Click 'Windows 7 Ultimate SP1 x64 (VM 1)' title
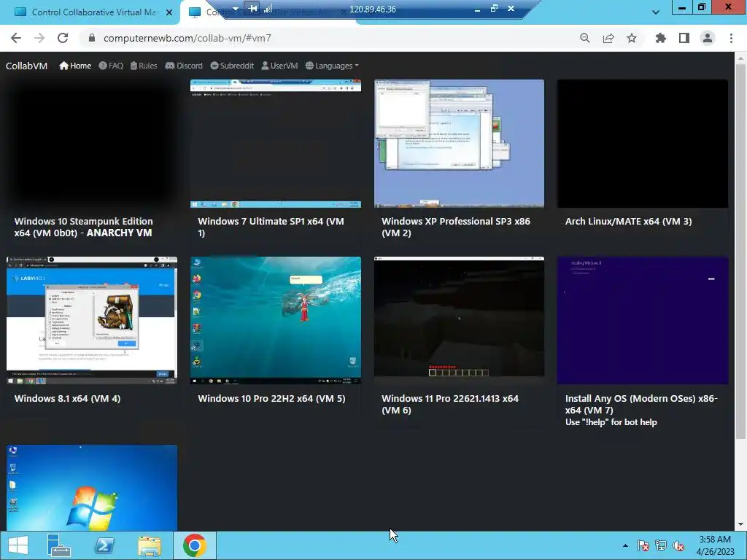 point(271,227)
